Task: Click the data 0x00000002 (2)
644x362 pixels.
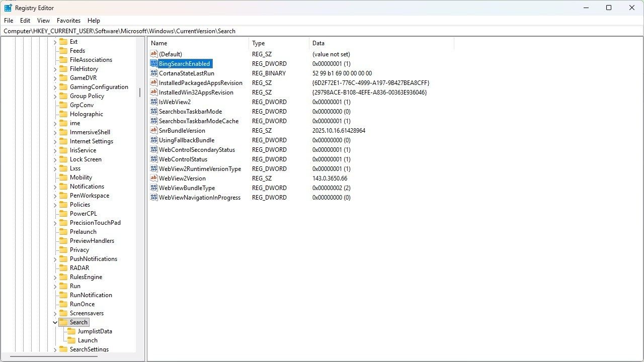Action: coord(331,188)
